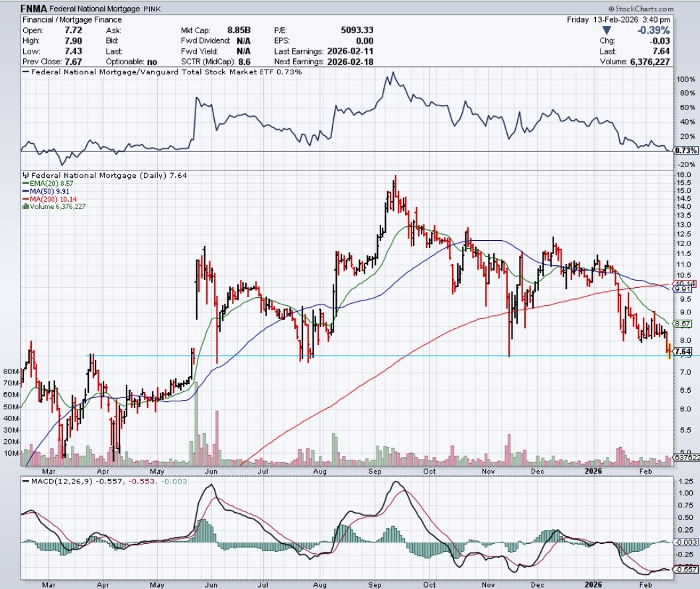700x589 pixels.
Task: Click the EMA(20) 8.57 legend text
Action: (x=51, y=184)
